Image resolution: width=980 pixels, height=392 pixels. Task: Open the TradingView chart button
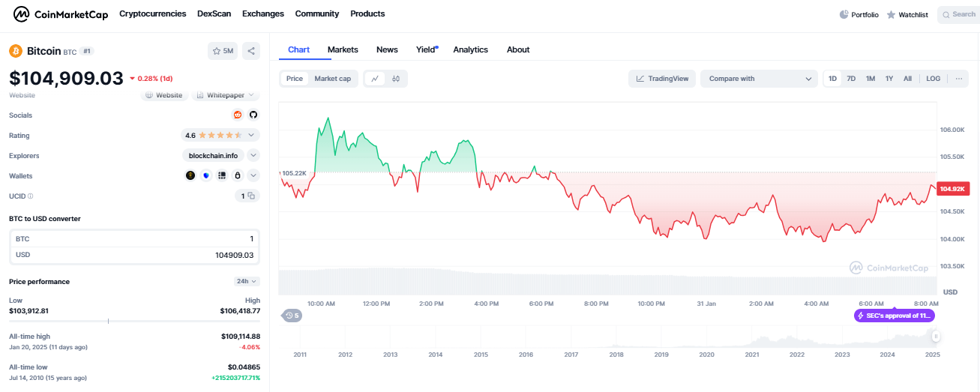662,79
